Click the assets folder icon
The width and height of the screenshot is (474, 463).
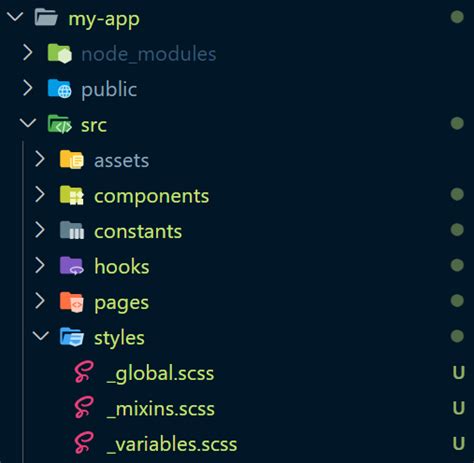coord(72,160)
